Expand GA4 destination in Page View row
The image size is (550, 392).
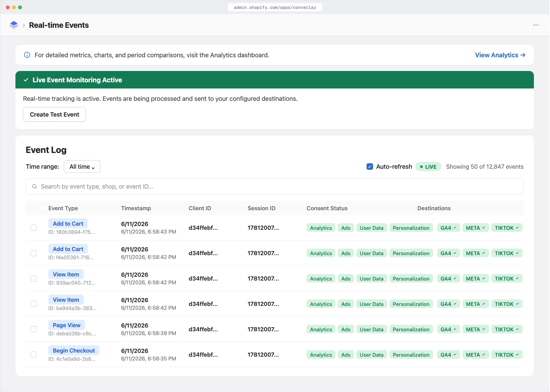click(448, 329)
